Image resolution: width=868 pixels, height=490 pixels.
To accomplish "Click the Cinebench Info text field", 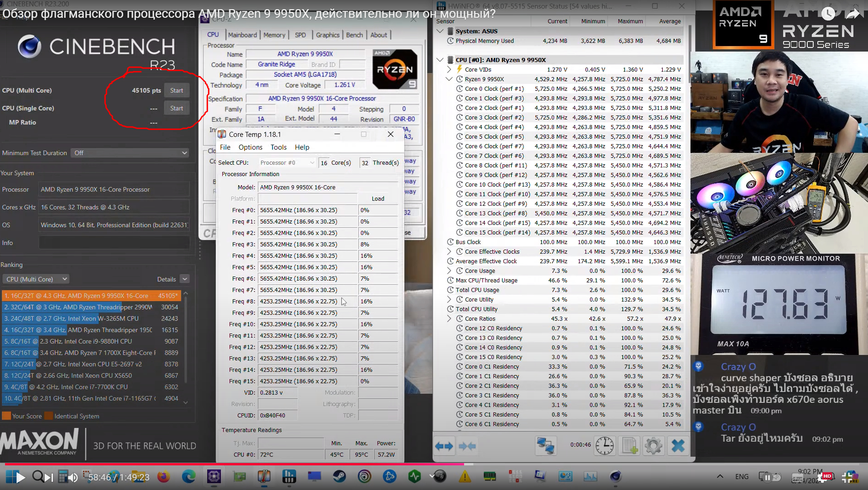I will tap(114, 243).
